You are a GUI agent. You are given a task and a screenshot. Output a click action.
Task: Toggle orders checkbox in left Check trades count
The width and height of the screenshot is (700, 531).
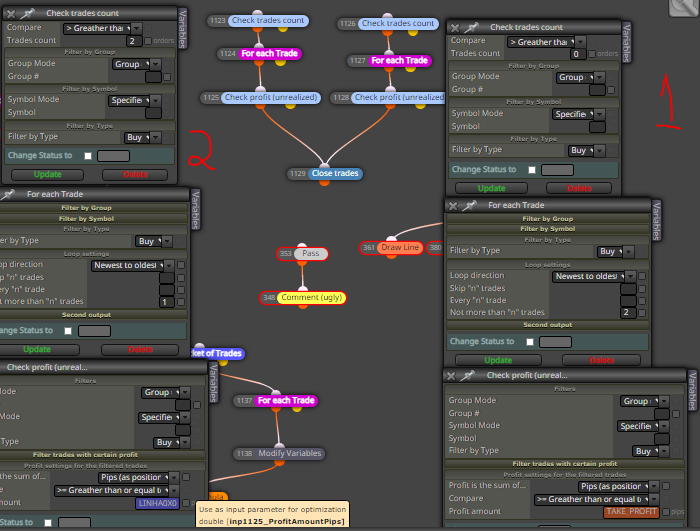point(148,41)
